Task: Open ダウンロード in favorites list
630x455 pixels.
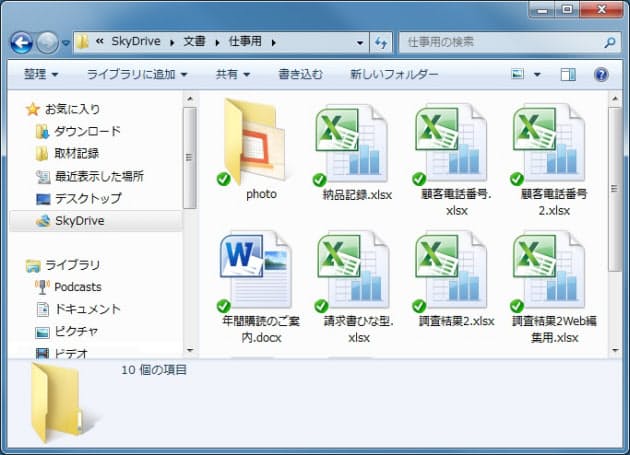Action: point(87,131)
